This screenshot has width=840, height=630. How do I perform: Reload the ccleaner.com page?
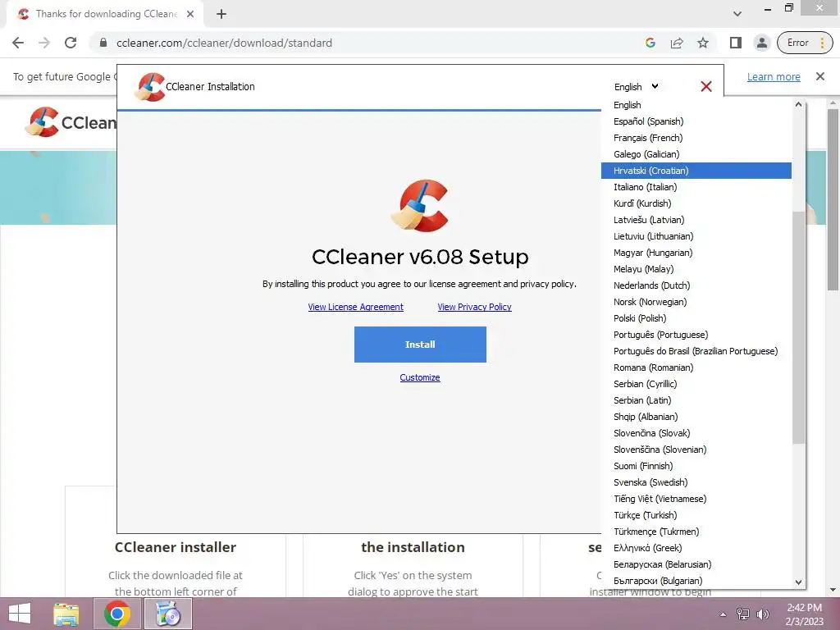(x=71, y=43)
